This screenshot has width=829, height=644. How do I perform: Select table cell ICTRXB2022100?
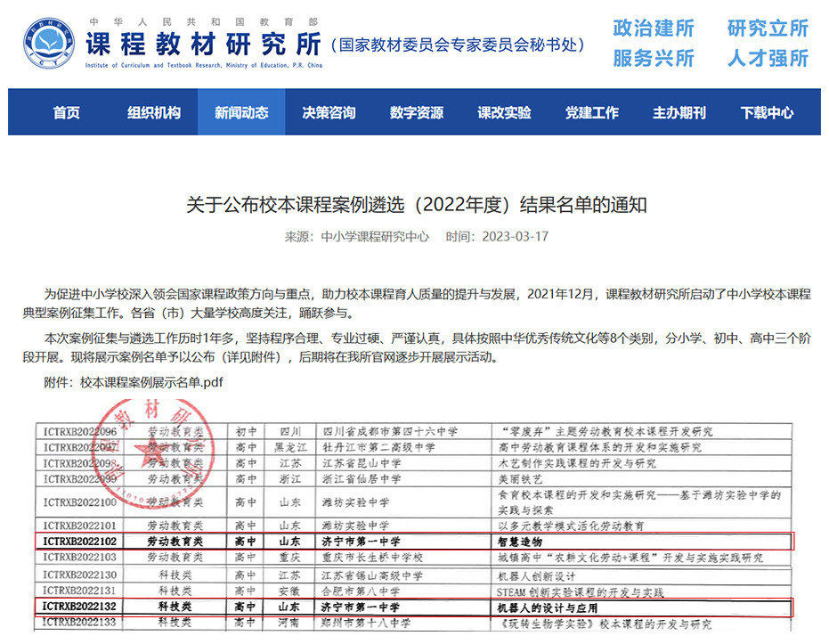80,502
